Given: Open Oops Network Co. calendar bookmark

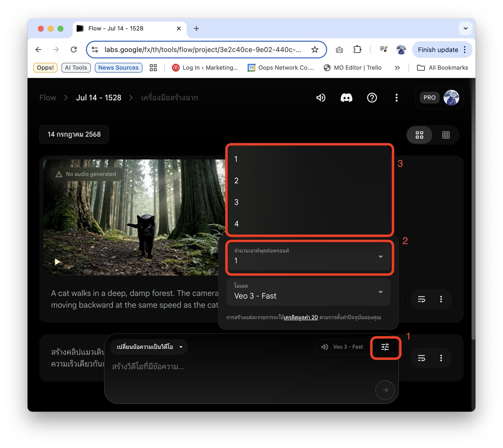Looking at the screenshot, I should (x=281, y=68).
